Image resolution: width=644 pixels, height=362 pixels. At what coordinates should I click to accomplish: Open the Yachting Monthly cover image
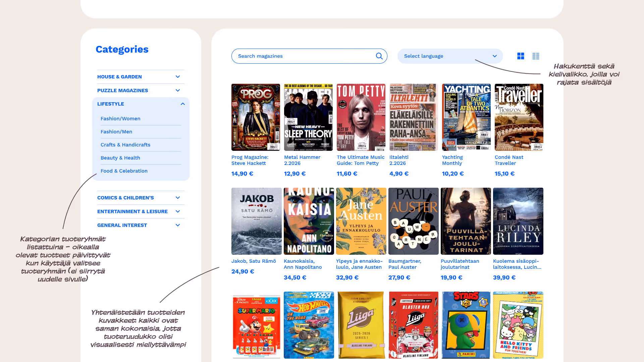466,117
